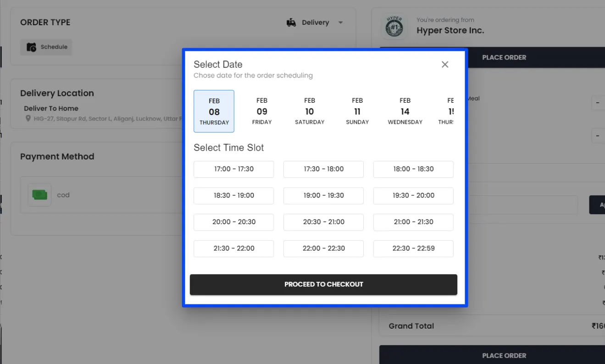Select the 20:30 - 21:00 time slot
This screenshot has width=605, height=364.
[323, 222]
